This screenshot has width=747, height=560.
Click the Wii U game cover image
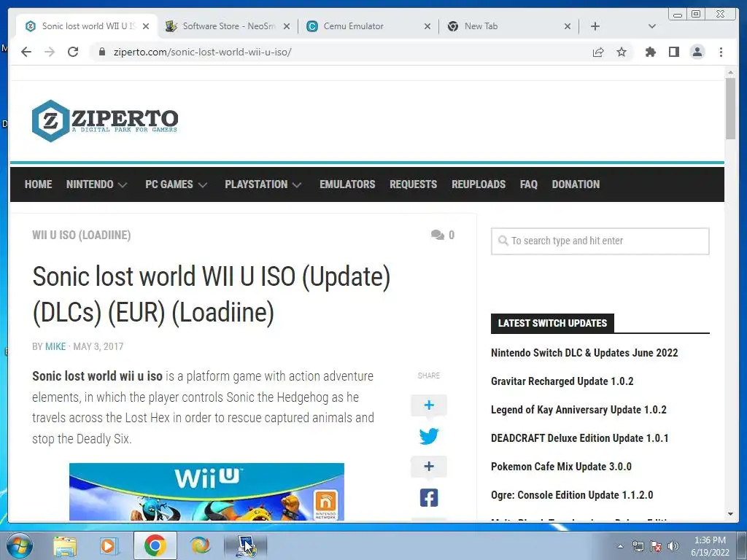point(206,492)
